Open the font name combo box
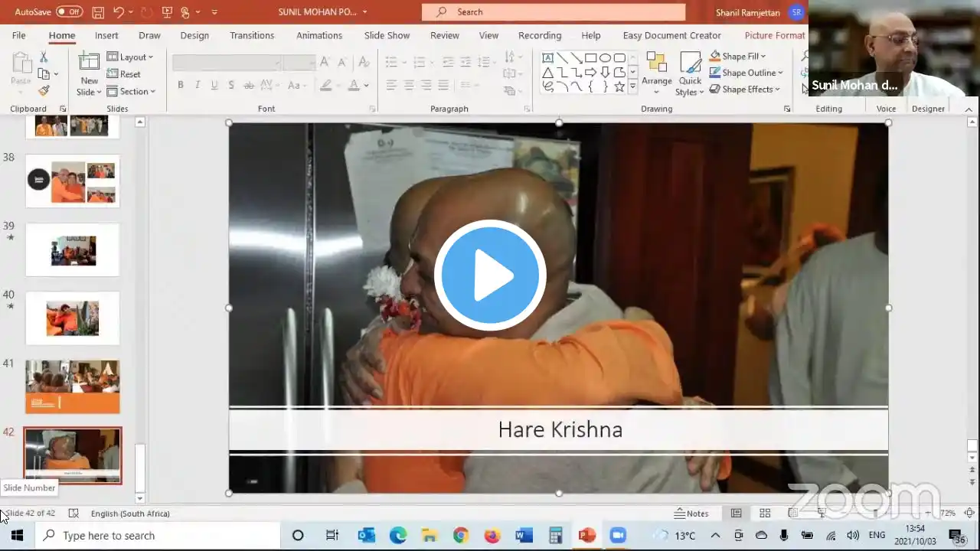This screenshot has height=551, width=980. 227,62
